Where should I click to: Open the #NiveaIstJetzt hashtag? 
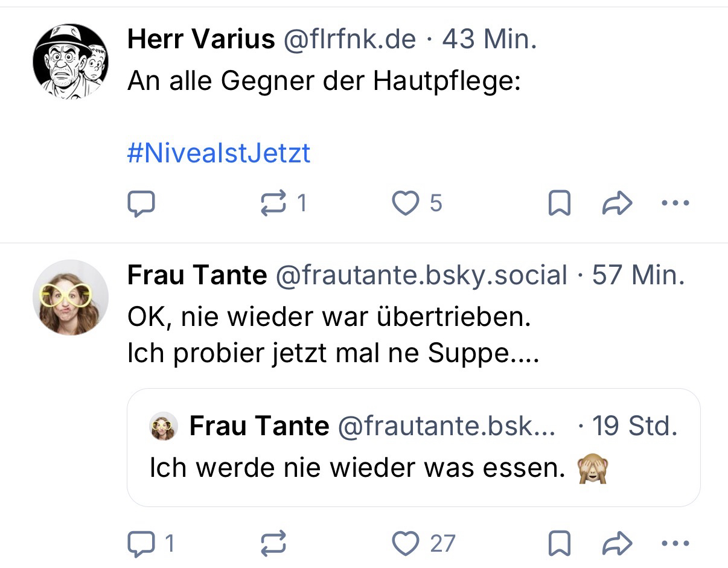[x=219, y=153]
